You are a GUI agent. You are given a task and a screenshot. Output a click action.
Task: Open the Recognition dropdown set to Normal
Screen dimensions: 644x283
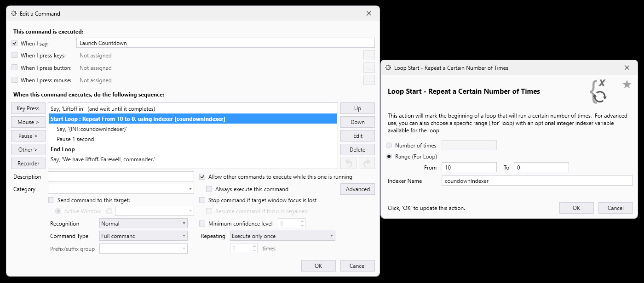click(x=143, y=223)
